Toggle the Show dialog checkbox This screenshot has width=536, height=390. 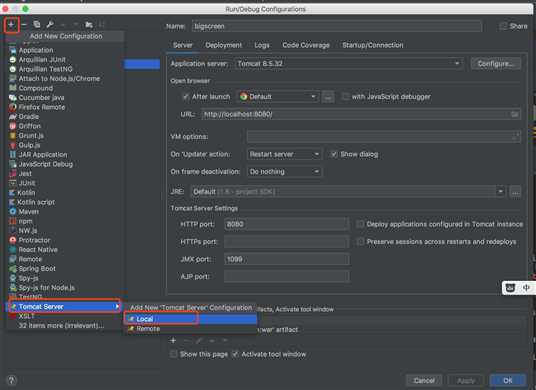coord(334,154)
